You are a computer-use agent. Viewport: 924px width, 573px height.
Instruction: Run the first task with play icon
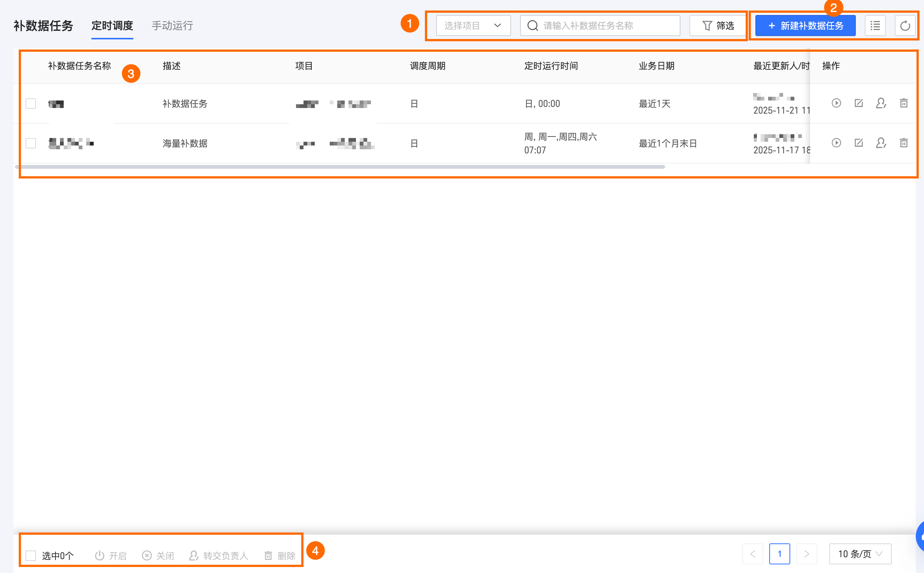(x=836, y=103)
